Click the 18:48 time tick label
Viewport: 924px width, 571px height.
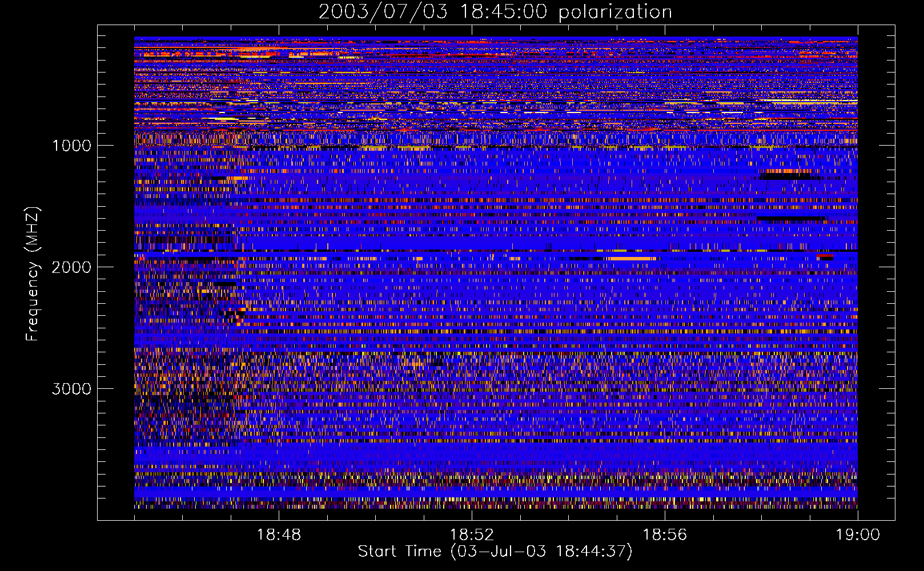(279, 535)
